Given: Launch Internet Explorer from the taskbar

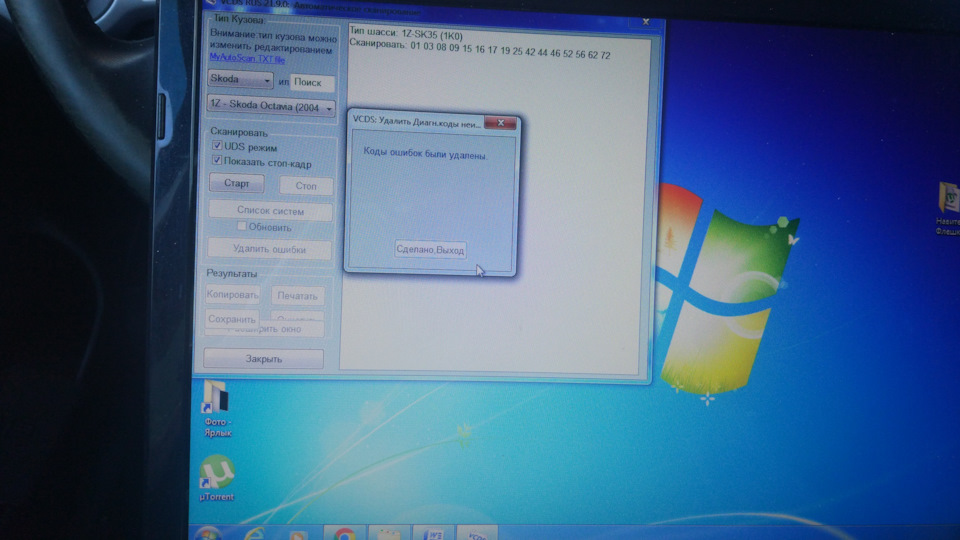Looking at the screenshot, I should (254, 534).
